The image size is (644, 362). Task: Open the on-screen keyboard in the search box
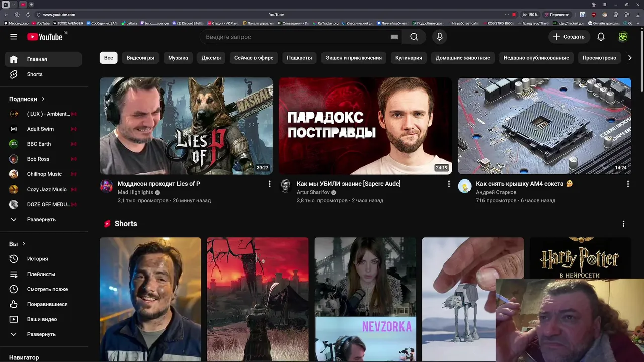(394, 37)
